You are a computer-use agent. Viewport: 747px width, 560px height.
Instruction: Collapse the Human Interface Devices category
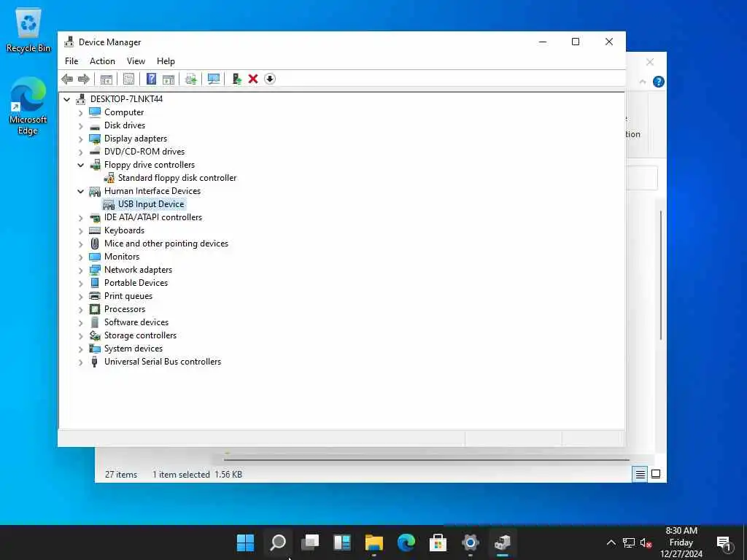(x=80, y=191)
